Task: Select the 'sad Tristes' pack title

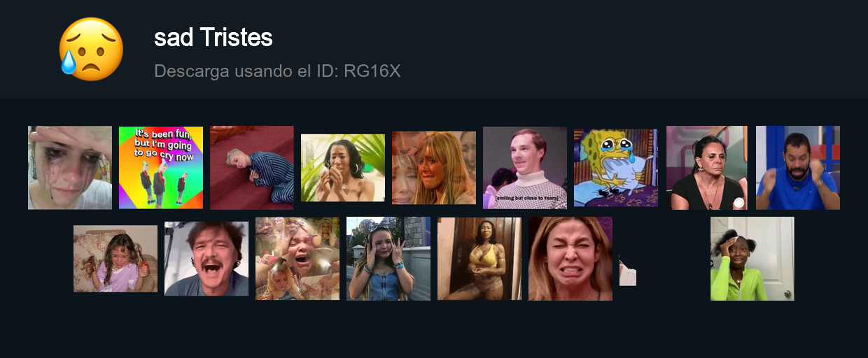Action: click(x=213, y=37)
